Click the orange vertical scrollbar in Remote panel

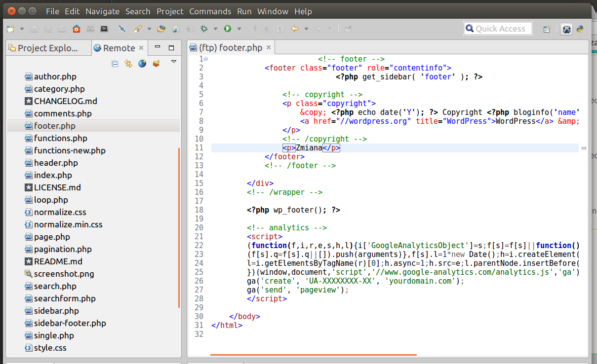(179, 228)
